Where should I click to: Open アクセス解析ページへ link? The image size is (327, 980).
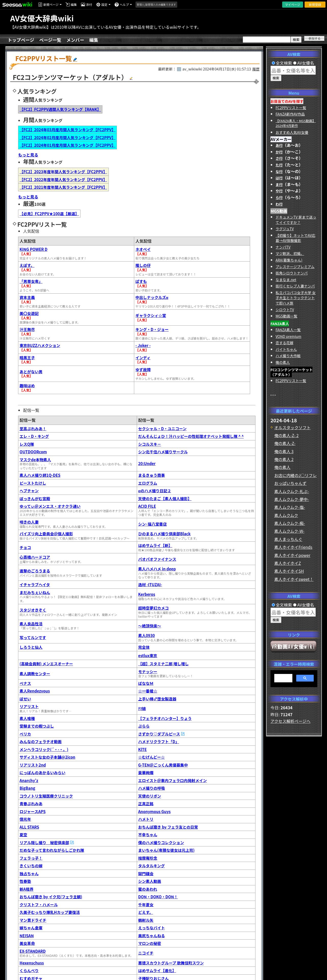tap(291, 721)
